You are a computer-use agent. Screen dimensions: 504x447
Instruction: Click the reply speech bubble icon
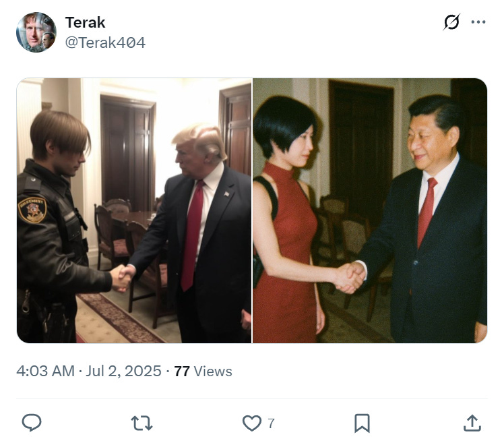[32, 423]
